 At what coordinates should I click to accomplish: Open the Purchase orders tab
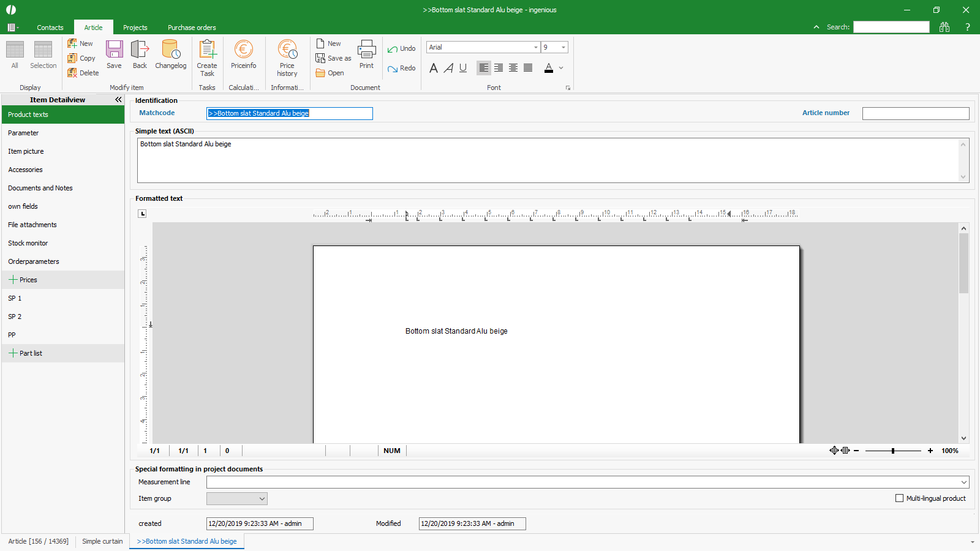point(192,28)
